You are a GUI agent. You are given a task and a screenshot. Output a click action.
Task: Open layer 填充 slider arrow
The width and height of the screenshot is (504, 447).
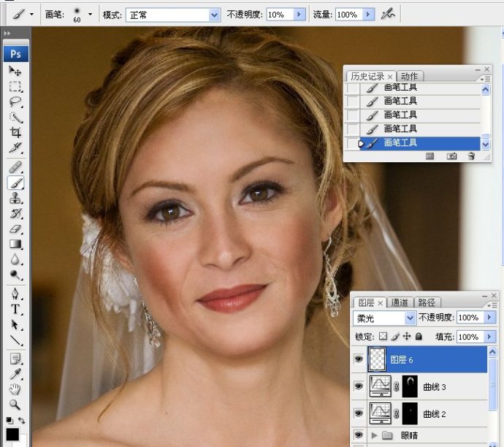click(x=489, y=337)
